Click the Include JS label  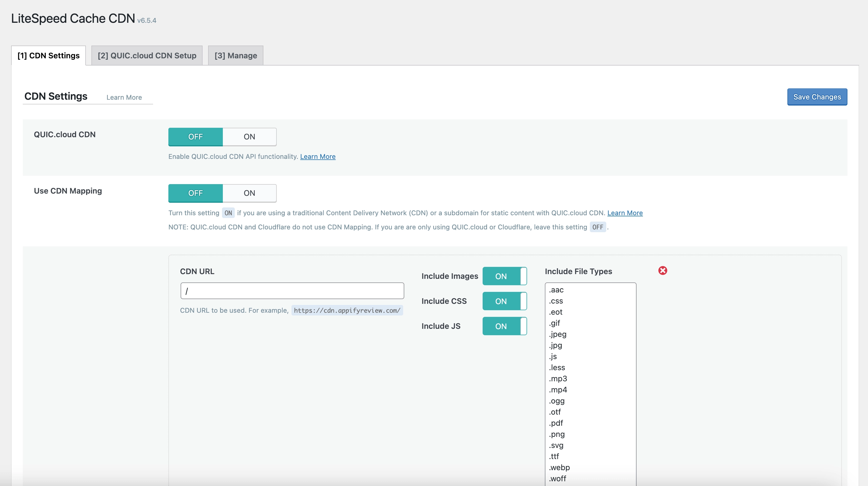(x=441, y=326)
